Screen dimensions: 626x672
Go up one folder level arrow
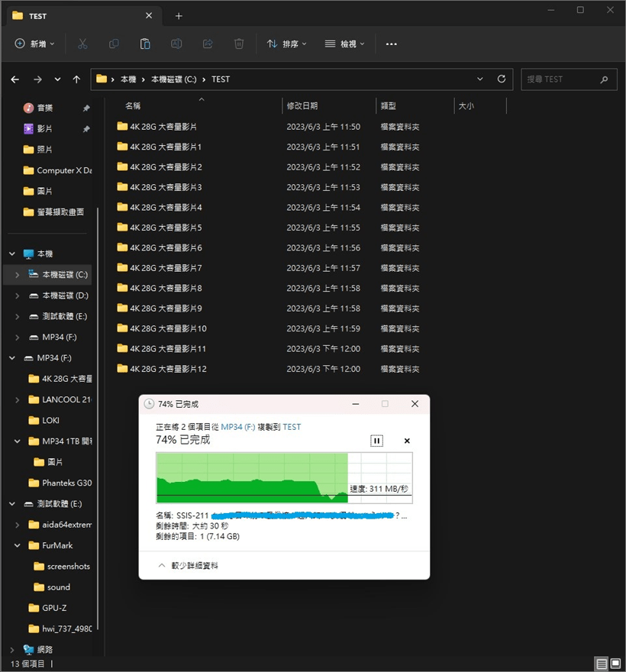coord(76,79)
